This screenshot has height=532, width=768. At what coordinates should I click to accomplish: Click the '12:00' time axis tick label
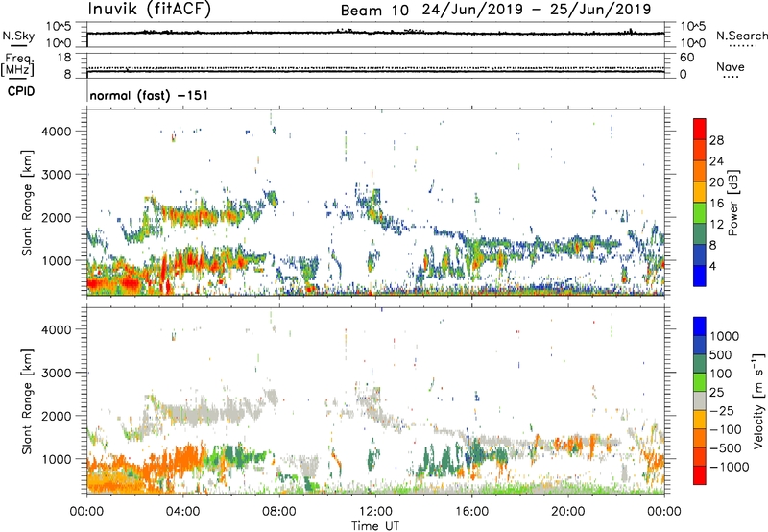point(375,512)
